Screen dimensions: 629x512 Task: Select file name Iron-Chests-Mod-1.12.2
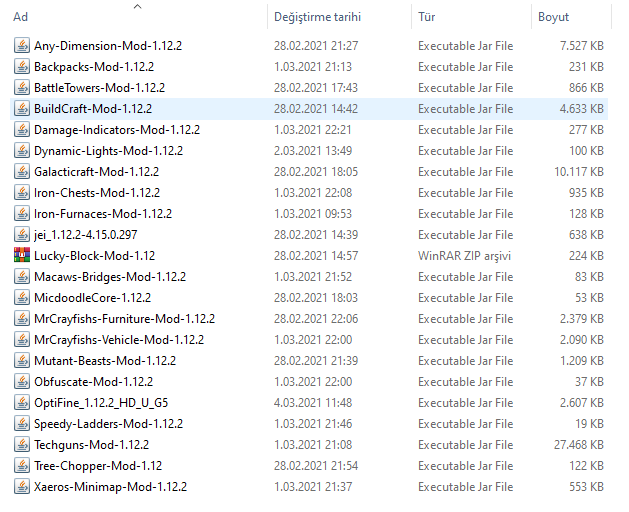click(x=97, y=193)
